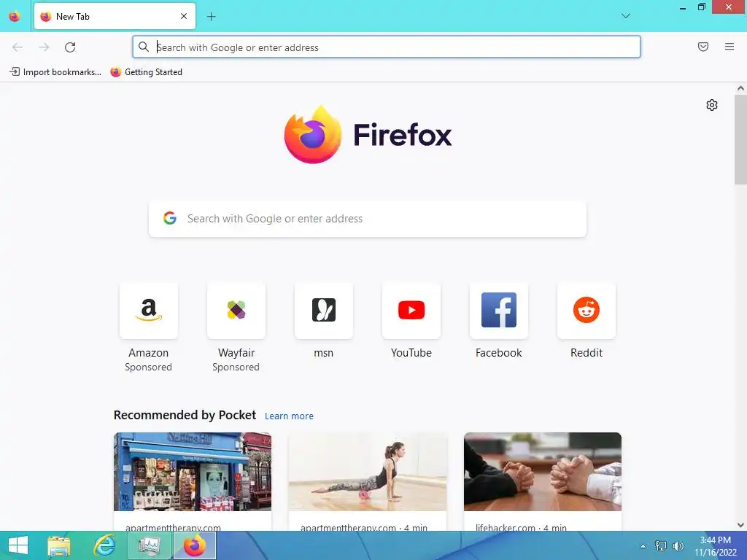Click the volume speaker tray icon
The image size is (747, 560).
tap(678, 545)
